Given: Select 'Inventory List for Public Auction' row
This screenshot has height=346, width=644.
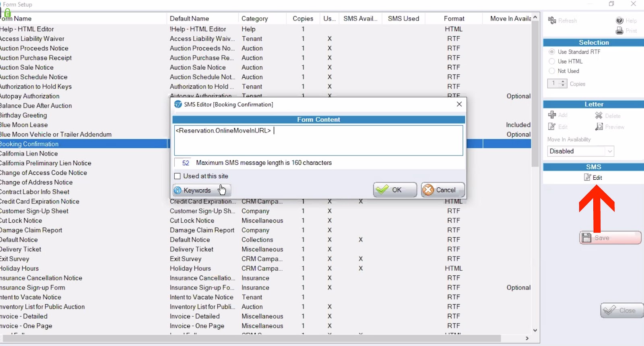Looking at the screenshot, I should pyautogui.click(x=266, y=307).
